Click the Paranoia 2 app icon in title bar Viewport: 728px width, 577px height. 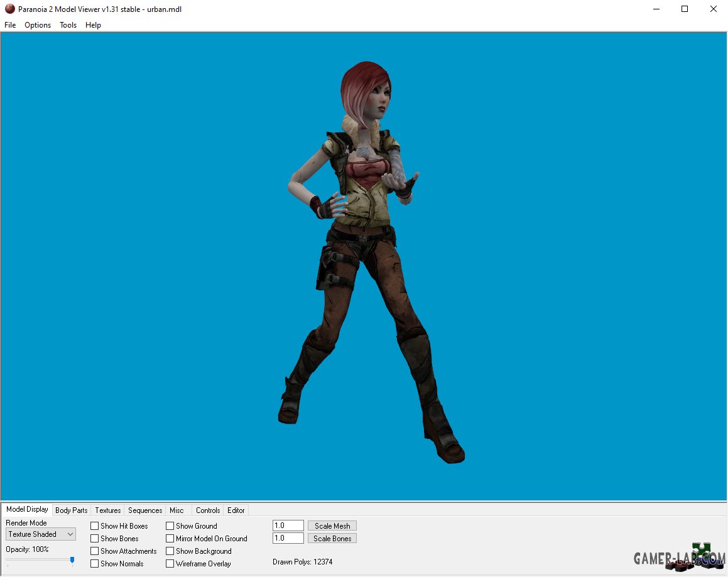coord(10,9)
